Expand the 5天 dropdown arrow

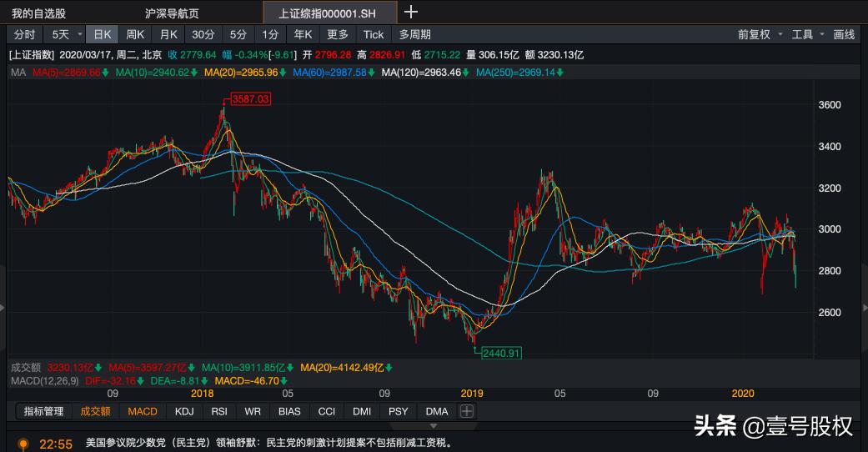pyautogui.click(x=80, y=34)
